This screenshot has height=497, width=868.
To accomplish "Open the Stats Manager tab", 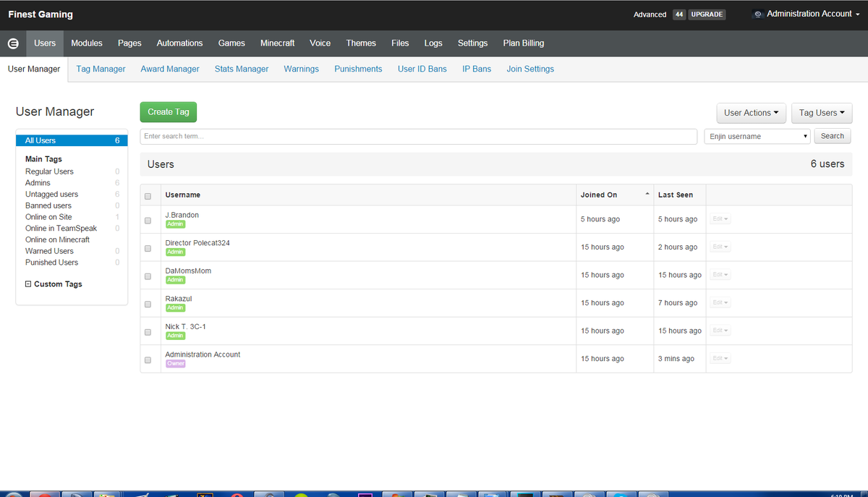I will pyautogui.click(x=242, y=69).
